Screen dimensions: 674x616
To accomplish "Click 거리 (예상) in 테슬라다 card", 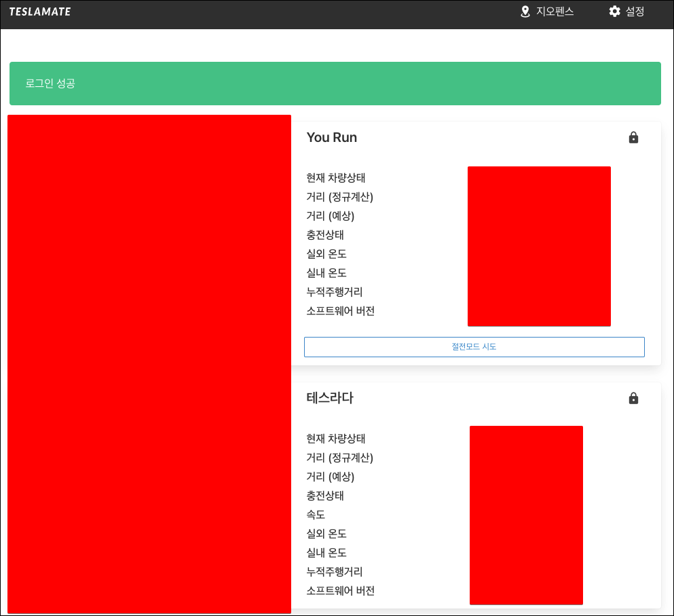I will pyautogui.click(x=330, y=477).
